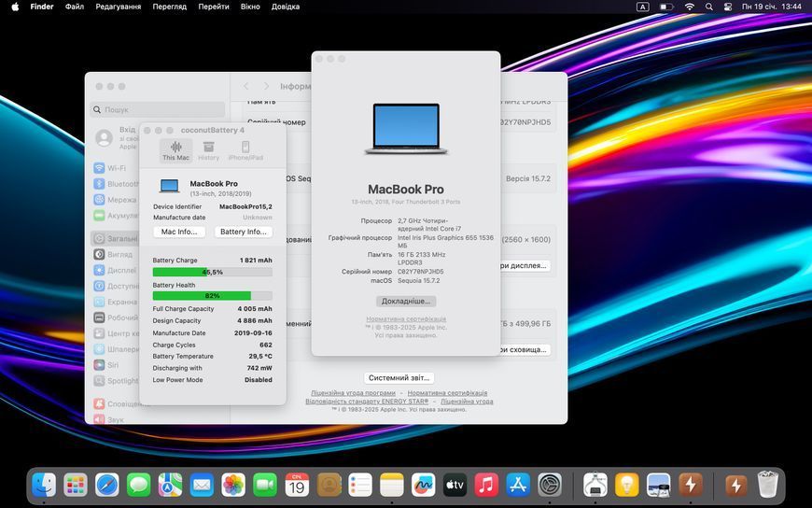Open the Apple menu
This screenshot has height=508, width=812.
15,7
